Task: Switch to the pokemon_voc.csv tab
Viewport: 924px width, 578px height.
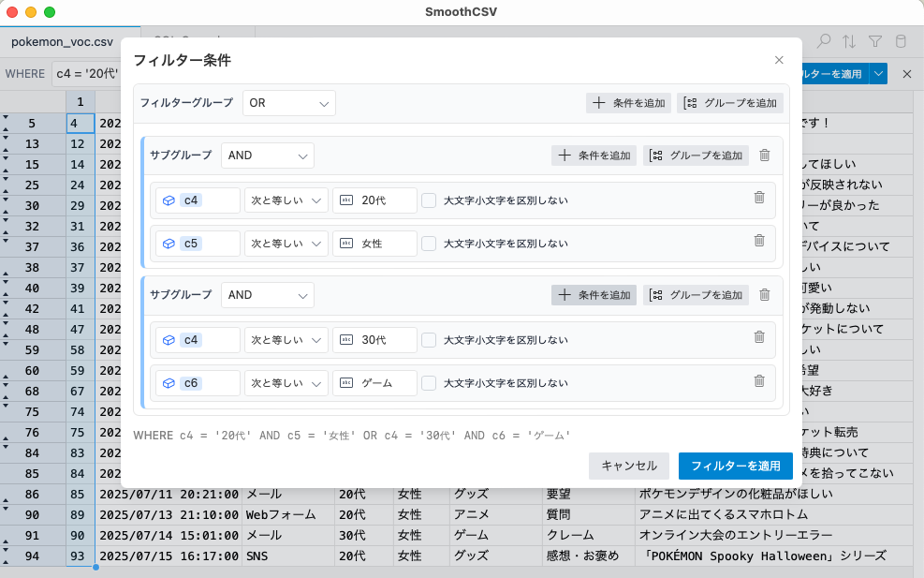Action: [62, 42]
